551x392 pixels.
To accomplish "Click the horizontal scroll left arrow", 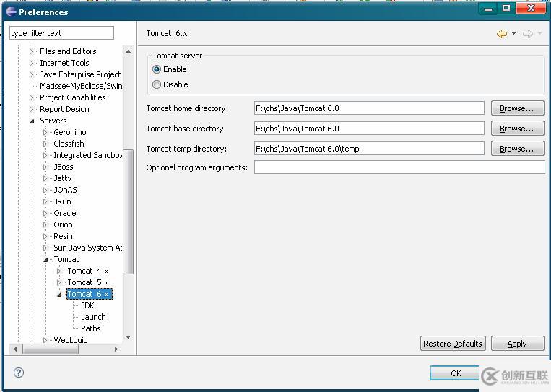I will [15, 349].
